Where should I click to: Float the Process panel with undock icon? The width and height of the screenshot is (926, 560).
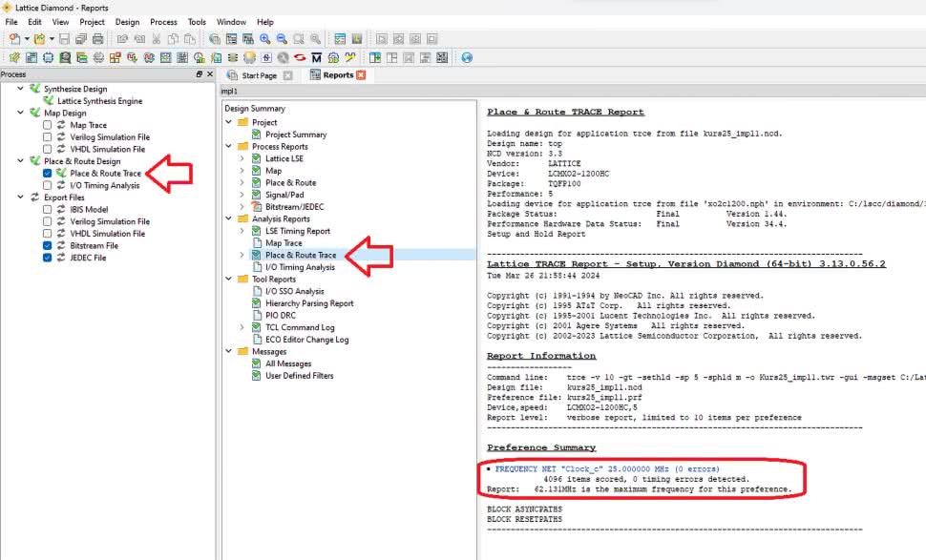tap(199, 74)
